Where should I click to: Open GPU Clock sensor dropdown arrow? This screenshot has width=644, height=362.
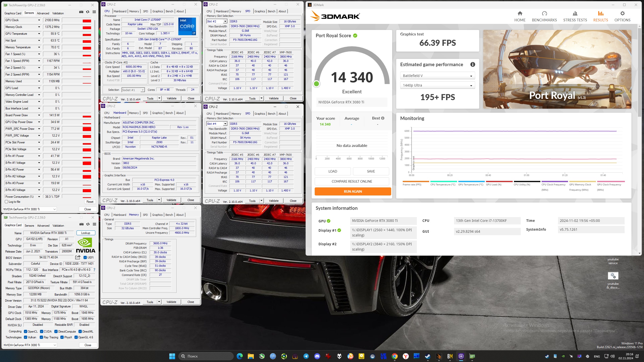coord(39,20)
